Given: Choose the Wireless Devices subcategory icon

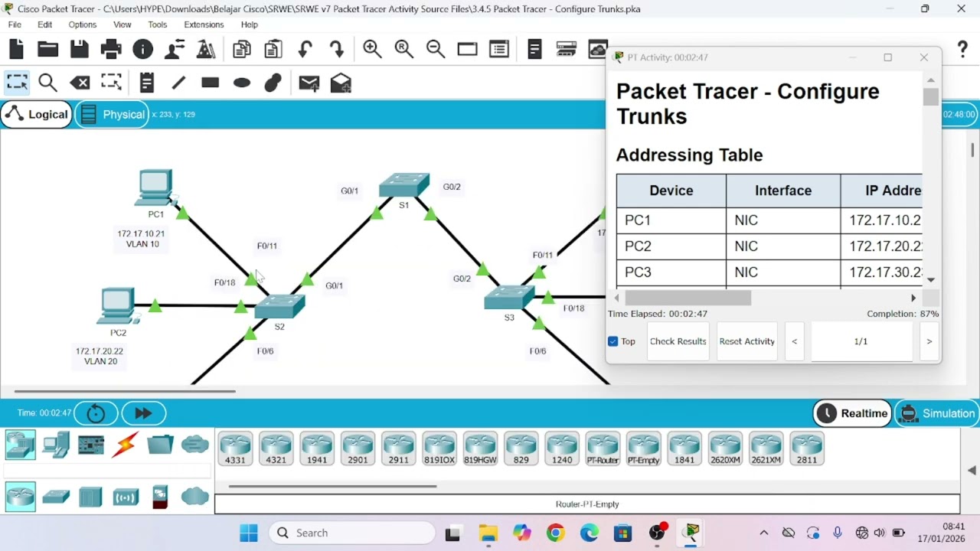Looking at the screenshot, I should (x=126, y=497).
